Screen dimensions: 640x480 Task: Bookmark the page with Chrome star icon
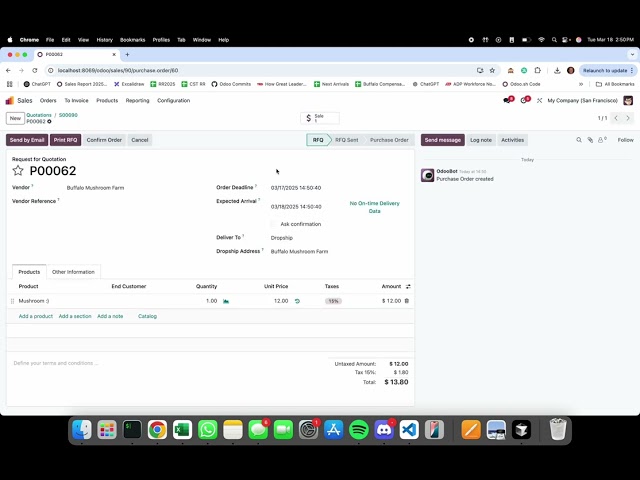point(492,71)
